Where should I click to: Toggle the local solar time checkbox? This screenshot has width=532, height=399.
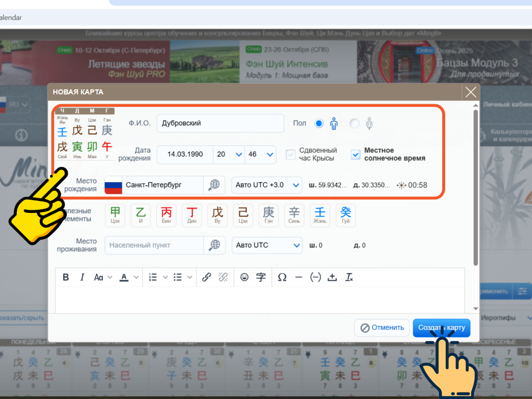(355, 155)
